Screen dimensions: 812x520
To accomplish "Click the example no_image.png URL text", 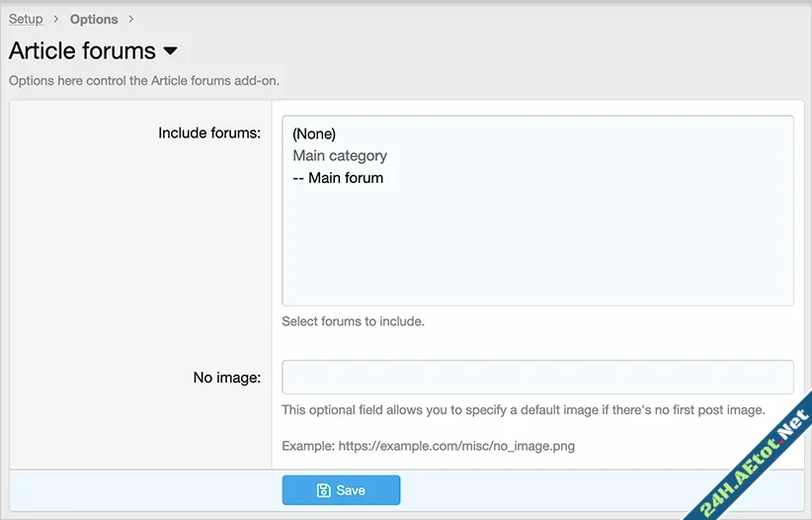I will coord(428,446).
